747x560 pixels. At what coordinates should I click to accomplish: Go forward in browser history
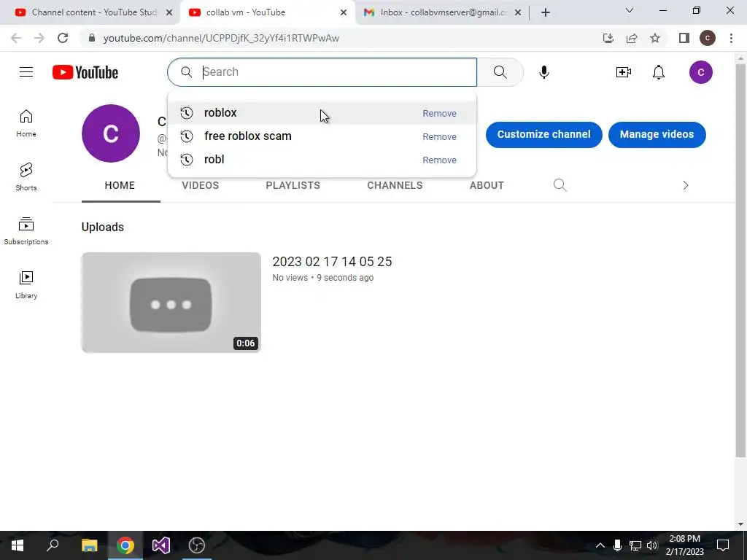(x=39, y=38)
